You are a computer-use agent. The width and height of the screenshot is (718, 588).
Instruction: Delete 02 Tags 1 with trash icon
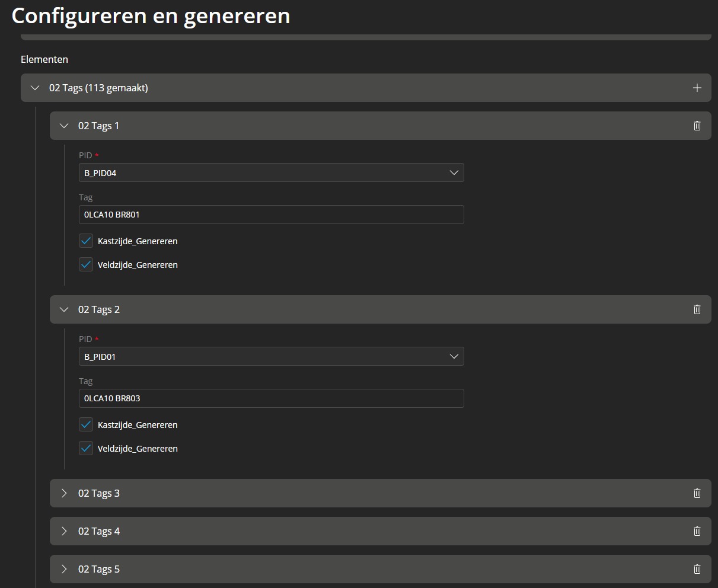pos(697,126)
